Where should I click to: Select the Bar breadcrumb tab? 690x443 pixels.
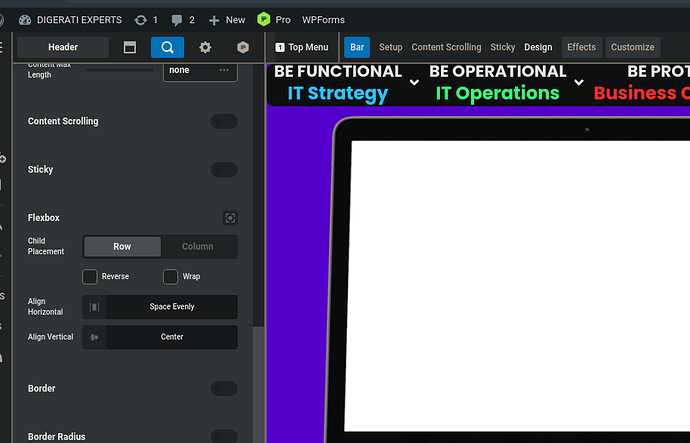click(357, 47)
